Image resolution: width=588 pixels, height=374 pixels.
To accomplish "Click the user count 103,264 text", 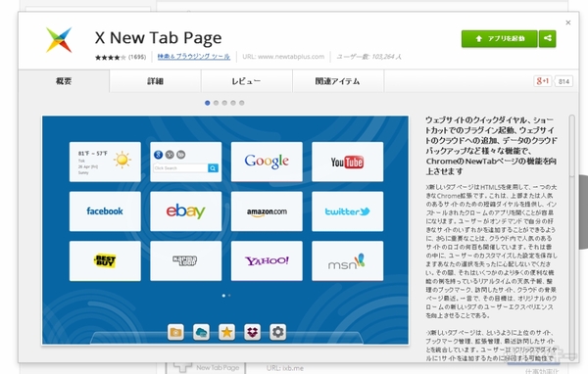I will [x=368, y=57].
